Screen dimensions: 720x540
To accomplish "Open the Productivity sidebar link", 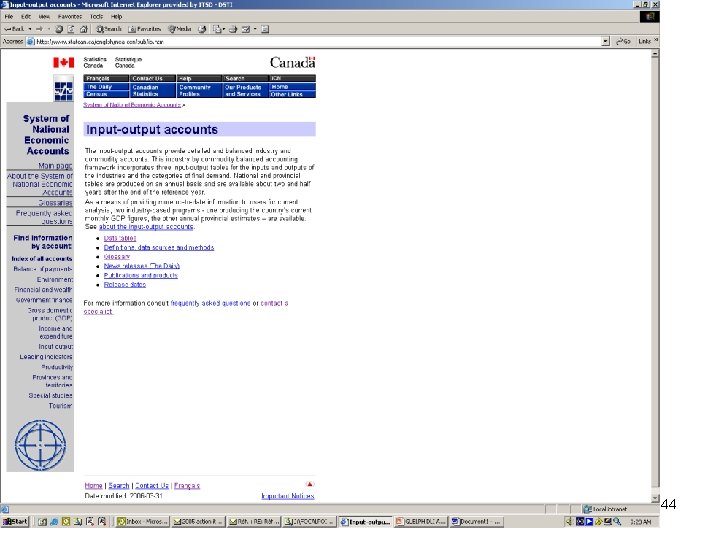I will pos(57,367).
